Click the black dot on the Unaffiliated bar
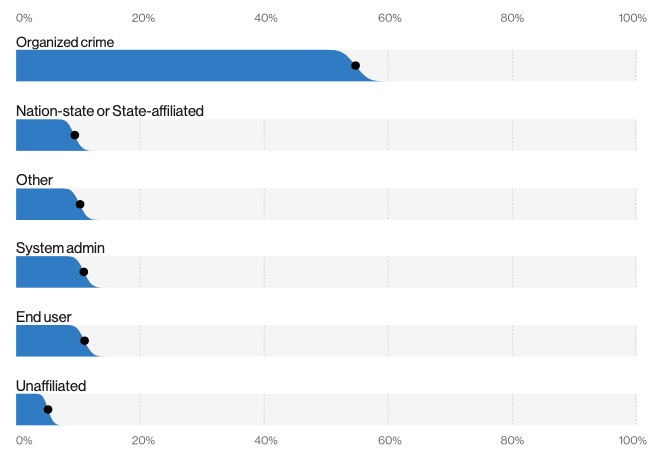Viewport: 663px width, 464px height. pyautogui.click(x=48, y=409)
